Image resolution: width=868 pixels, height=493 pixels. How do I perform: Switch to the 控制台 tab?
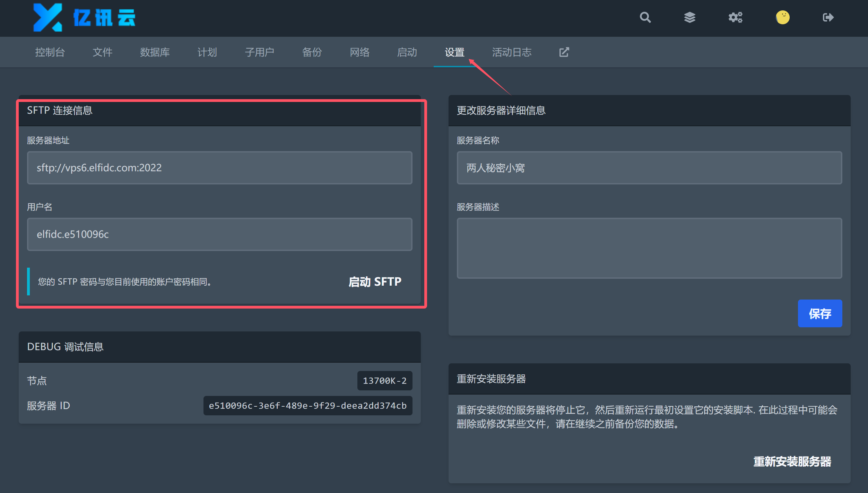point(50,52)
